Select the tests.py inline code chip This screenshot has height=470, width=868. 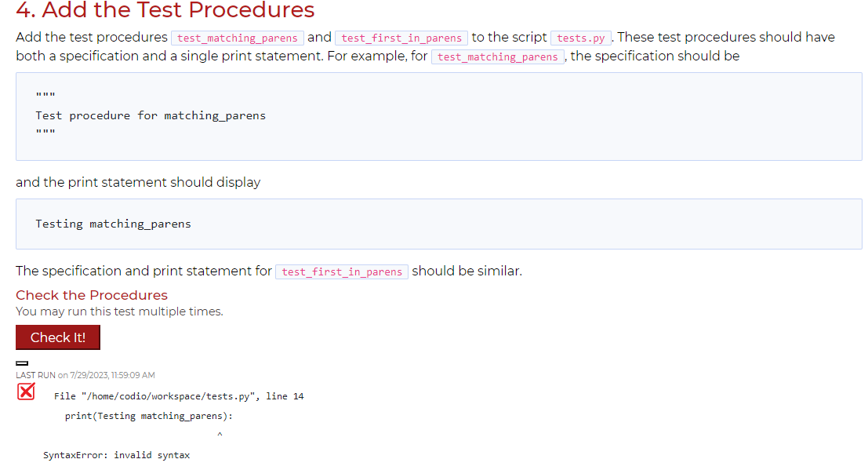[580, 37]
